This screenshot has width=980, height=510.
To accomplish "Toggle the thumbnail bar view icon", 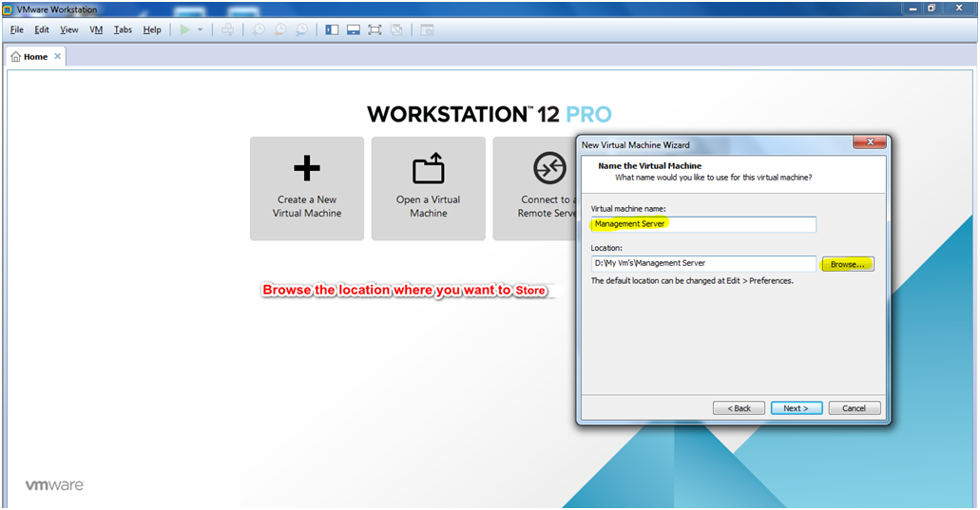I will point(354,29).
